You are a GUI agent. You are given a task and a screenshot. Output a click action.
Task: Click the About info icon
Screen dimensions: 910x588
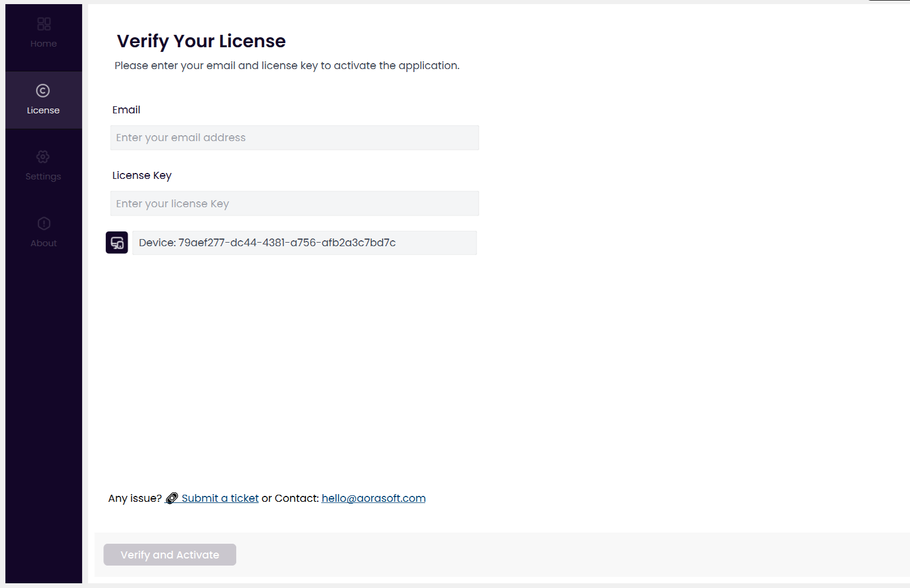[x=44, y=223]
